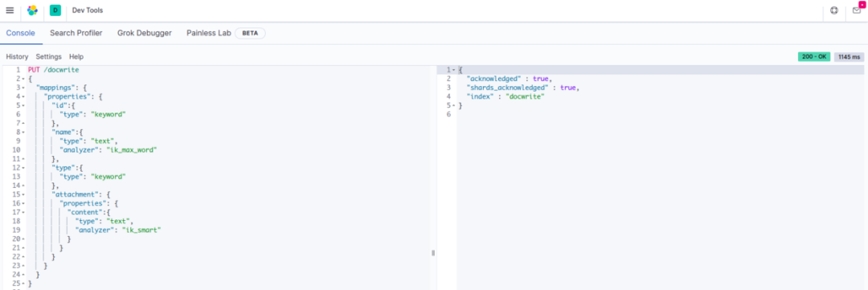Collapse the "mappings" block at line 3
This screenshot has height=290, width=868.
(23, 88)
